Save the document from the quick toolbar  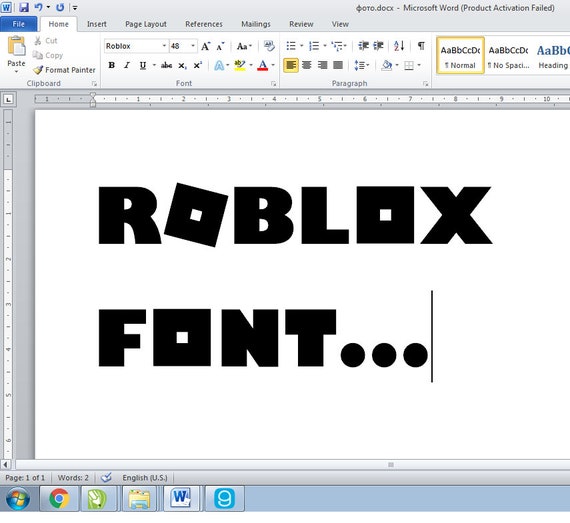(24, 7)
